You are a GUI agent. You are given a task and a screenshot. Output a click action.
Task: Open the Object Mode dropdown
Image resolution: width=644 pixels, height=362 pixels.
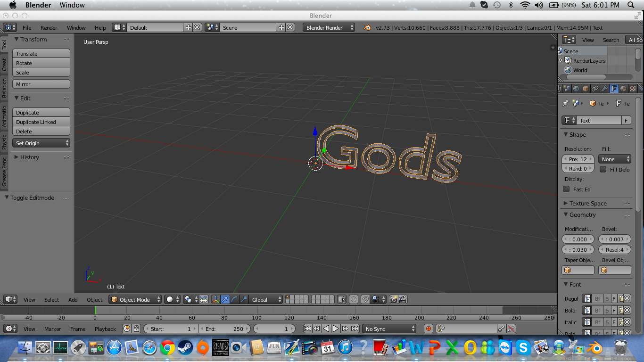135,299
